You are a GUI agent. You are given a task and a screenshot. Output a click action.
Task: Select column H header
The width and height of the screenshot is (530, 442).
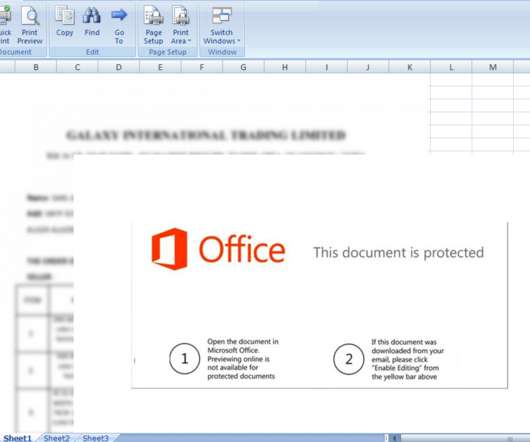[285, 67]
